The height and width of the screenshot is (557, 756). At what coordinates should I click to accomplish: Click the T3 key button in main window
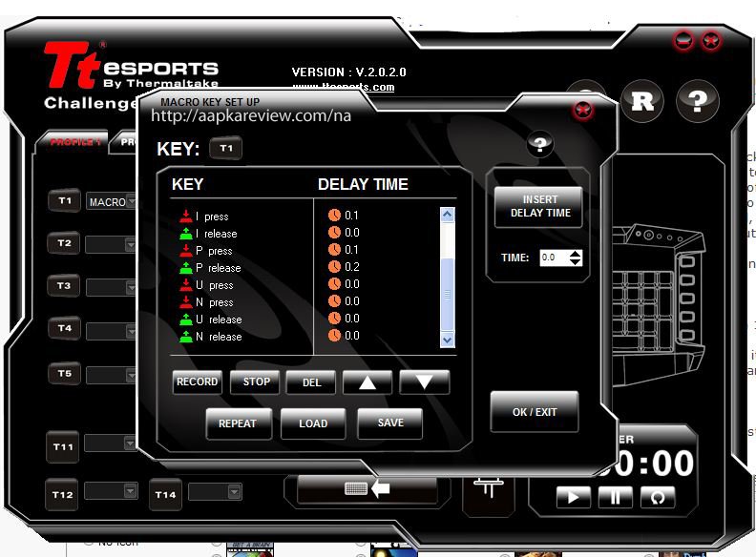64,286
